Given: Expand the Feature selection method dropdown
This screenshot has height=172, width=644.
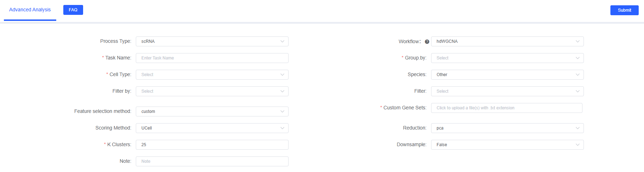Looking at the screenshot, I should [x=211, y=111].
